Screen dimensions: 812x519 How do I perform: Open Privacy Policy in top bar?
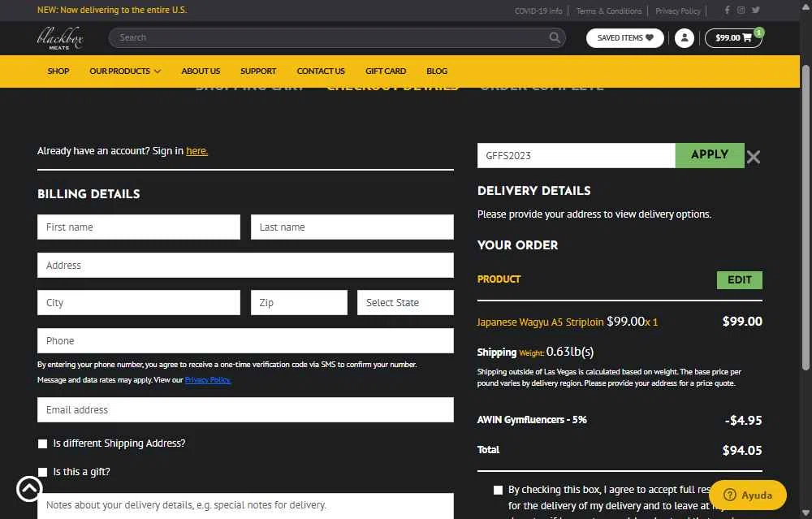[x=677, y=11]
